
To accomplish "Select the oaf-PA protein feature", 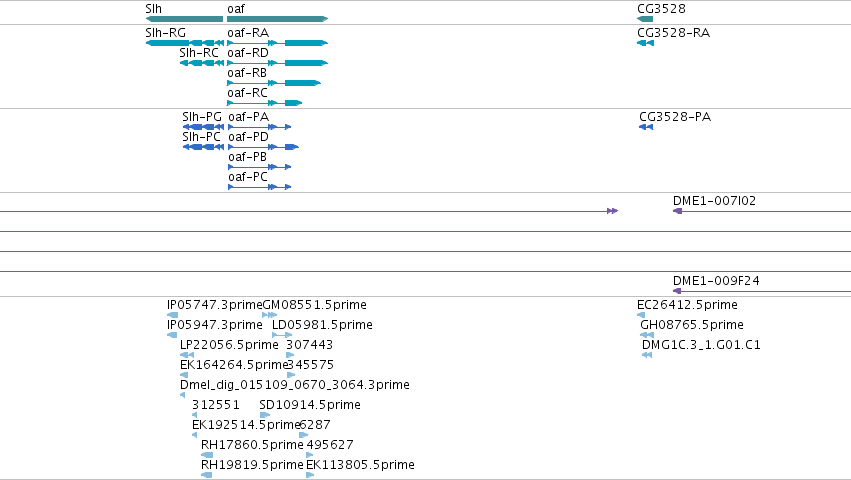I will click(259, 127).
